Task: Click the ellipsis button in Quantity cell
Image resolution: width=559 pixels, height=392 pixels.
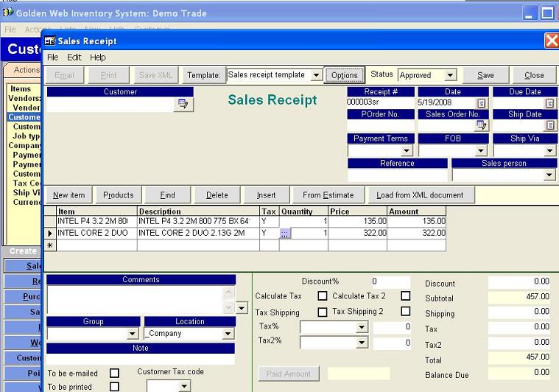Action: pos(285,234)
